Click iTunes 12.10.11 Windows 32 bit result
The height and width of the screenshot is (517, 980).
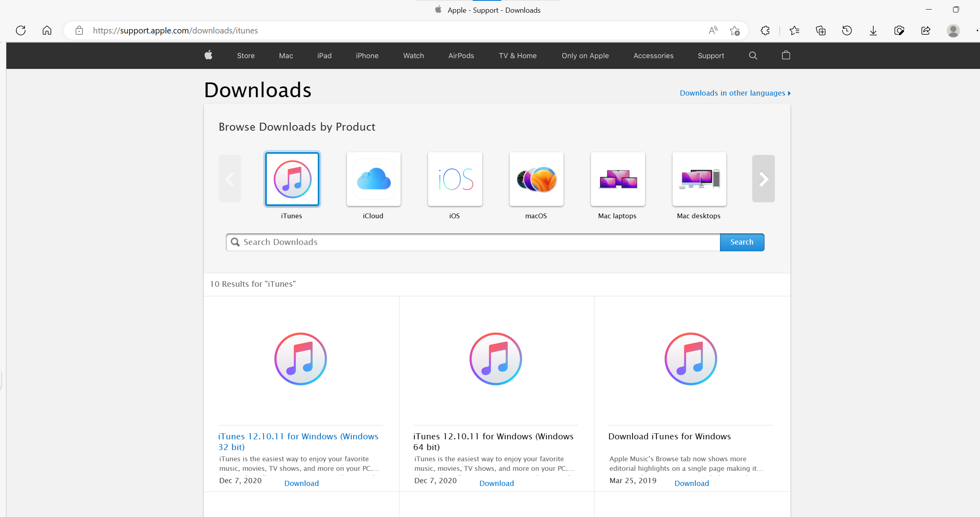[x=298, y=441]
